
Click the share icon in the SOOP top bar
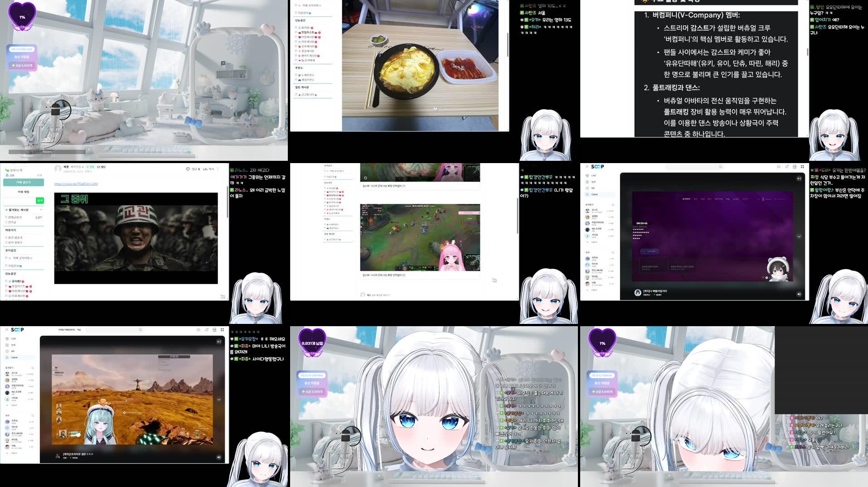click(787, 167)
